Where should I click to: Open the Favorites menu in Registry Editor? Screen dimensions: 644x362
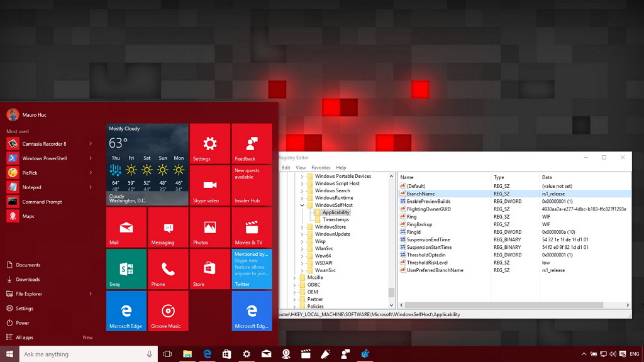pyautogui.click(x=321, y=168)
